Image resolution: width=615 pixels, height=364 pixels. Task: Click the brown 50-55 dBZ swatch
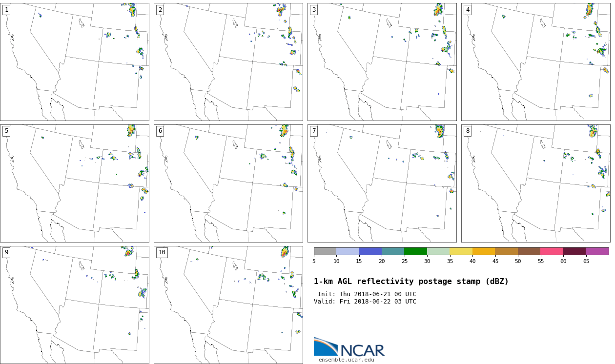pos(529,251)
